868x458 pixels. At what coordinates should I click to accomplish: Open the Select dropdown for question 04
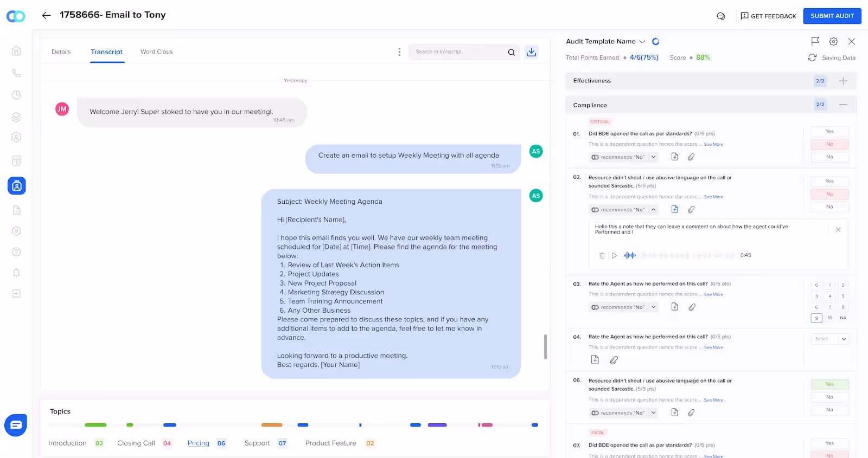829,339
